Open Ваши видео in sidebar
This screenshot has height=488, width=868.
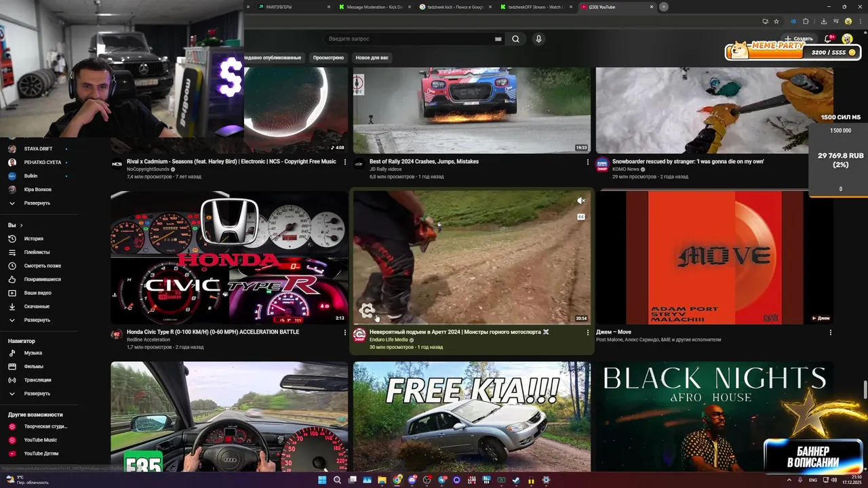pyautogui.click(x=37, y=293)
